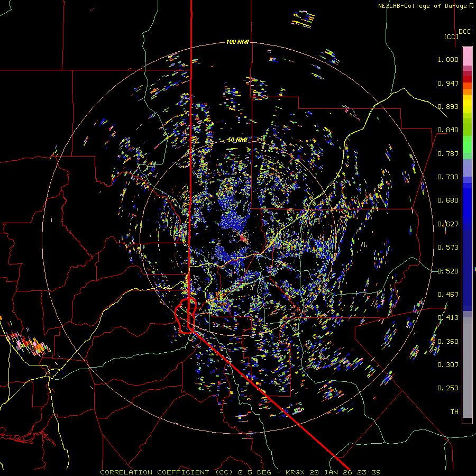Select the 0.680 color scale value
Image resolution: width=476 pixels, height=476 pixels.
coord(448,200)
